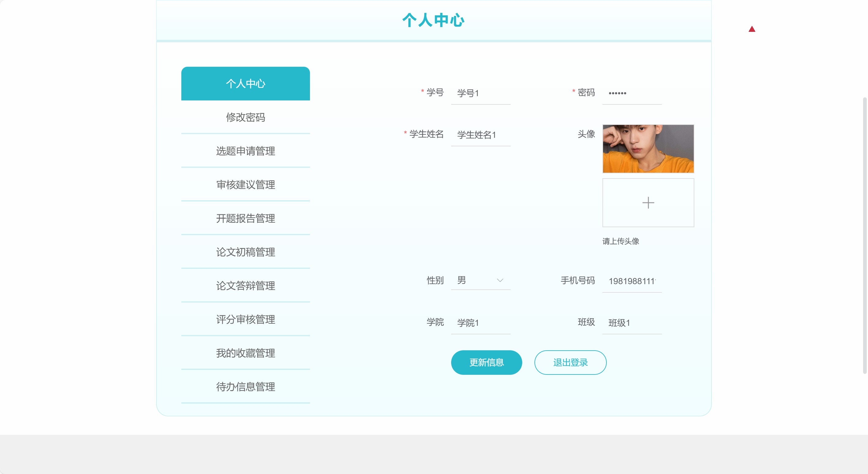
Task: Expand the 性别 dropdown chevron
Action: [x=500, y=280]
